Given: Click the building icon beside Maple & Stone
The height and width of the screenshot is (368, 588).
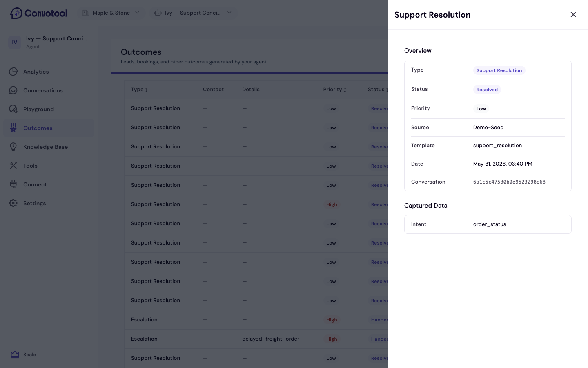Looking at the screenshot, I should click(x=85, y=13).
